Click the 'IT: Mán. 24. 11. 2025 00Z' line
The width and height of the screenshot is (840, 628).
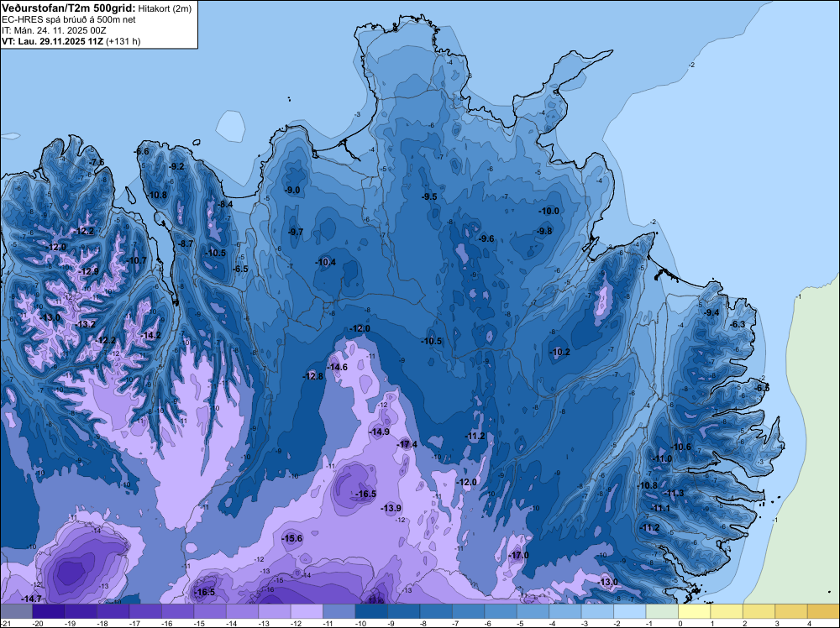[x=54, y=30]
